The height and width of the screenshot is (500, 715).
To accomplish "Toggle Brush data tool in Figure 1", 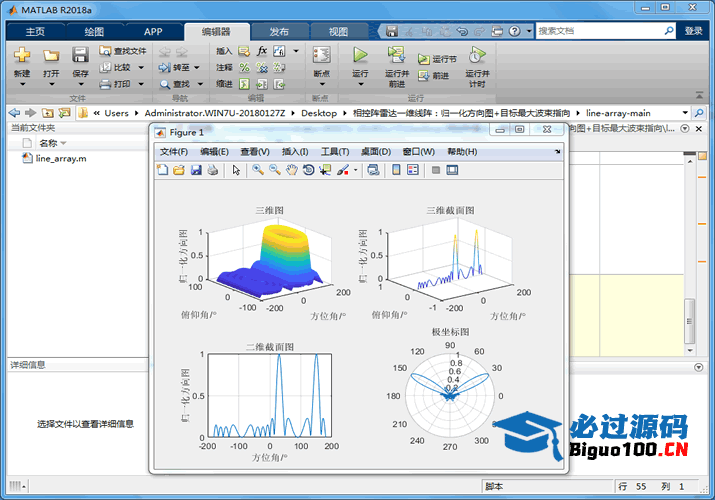I will pyautogui.click(x=343, y=170).
